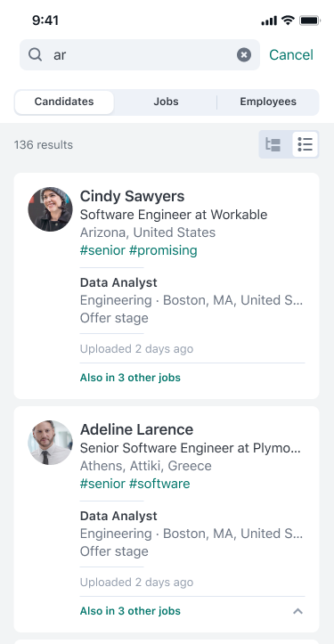Open Cindy Sawyers' profile photo
Viewport: 334px width, 644px height.
(x=50, y=209)
